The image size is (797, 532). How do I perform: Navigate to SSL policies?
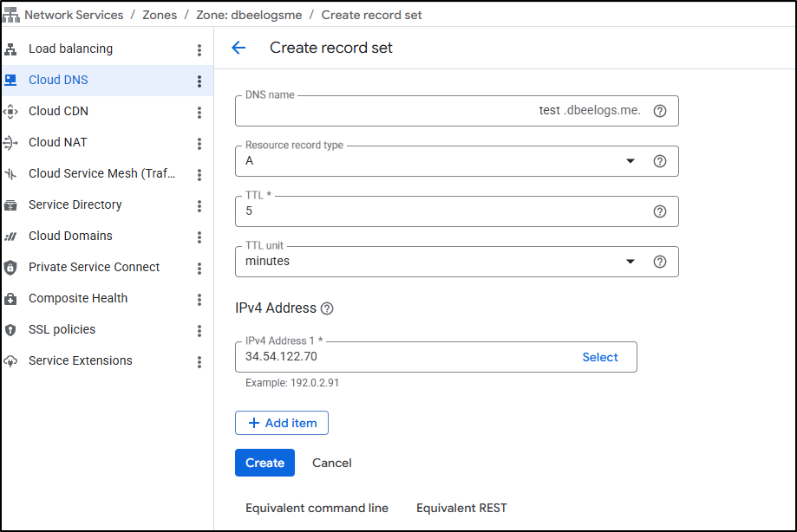click(62, 329)
